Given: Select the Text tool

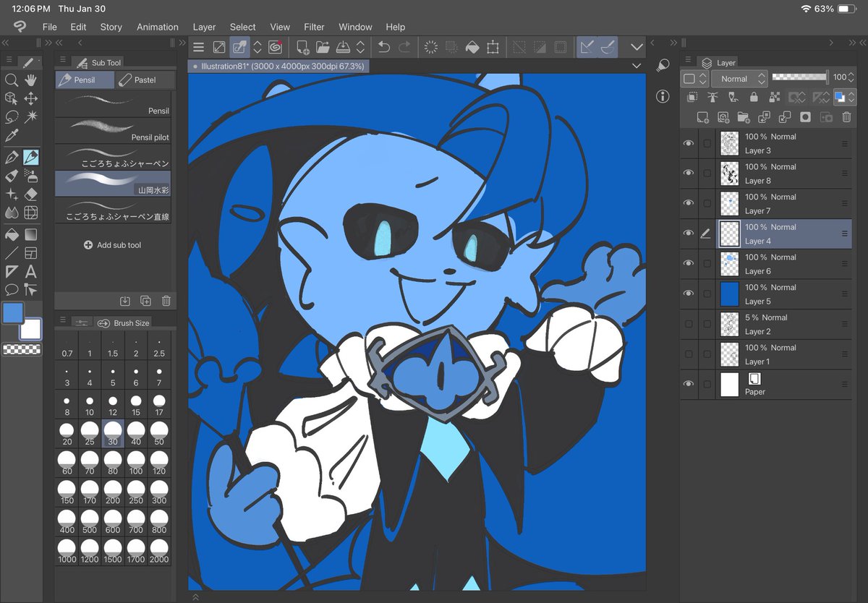Looking at the screenshot, I should click(x=31, y=272).
